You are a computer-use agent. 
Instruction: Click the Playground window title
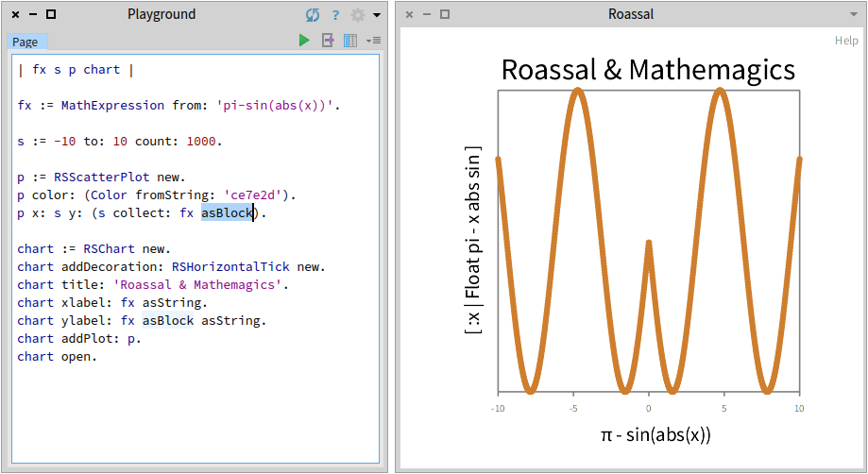[162, 14]
